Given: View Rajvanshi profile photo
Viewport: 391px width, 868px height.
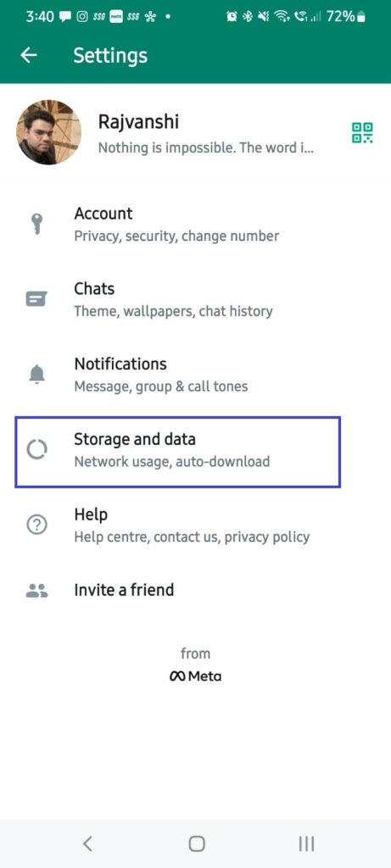Looking at the screenshot, I should pos(48,132).
